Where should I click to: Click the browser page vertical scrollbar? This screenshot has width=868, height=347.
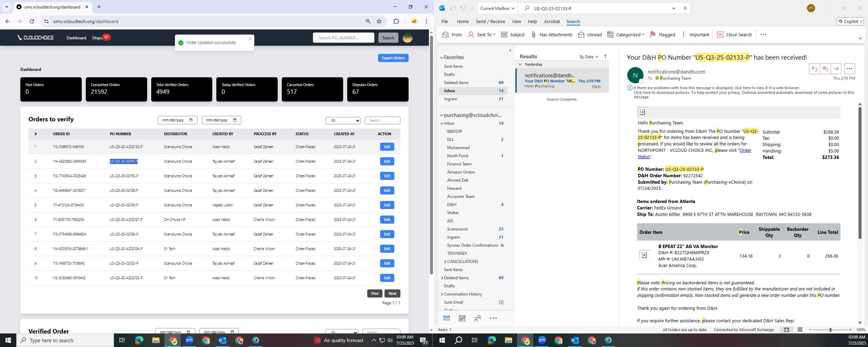pos(431,154)
